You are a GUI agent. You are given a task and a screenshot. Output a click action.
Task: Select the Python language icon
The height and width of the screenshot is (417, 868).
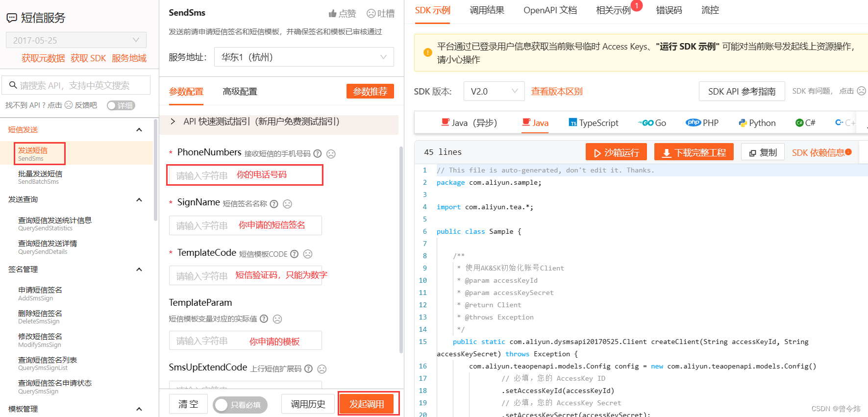tap(743, 123)
